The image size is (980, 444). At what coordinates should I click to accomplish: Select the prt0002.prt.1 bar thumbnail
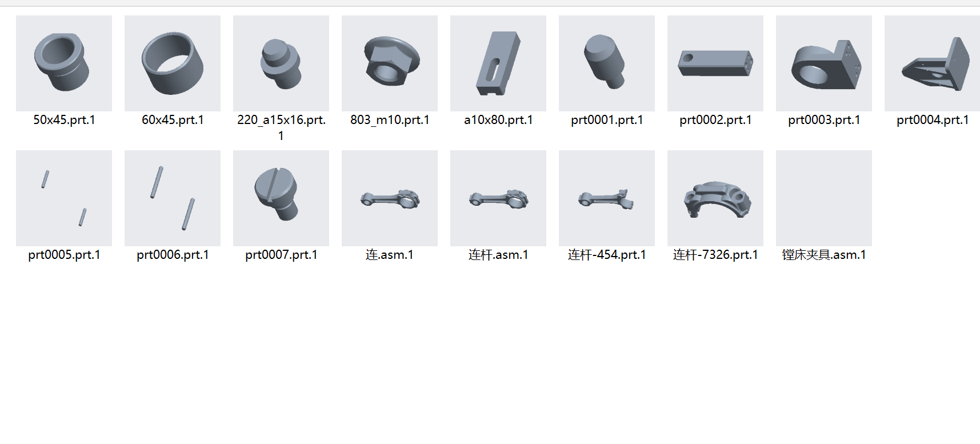pyautogui.click(x=715, y=63)
